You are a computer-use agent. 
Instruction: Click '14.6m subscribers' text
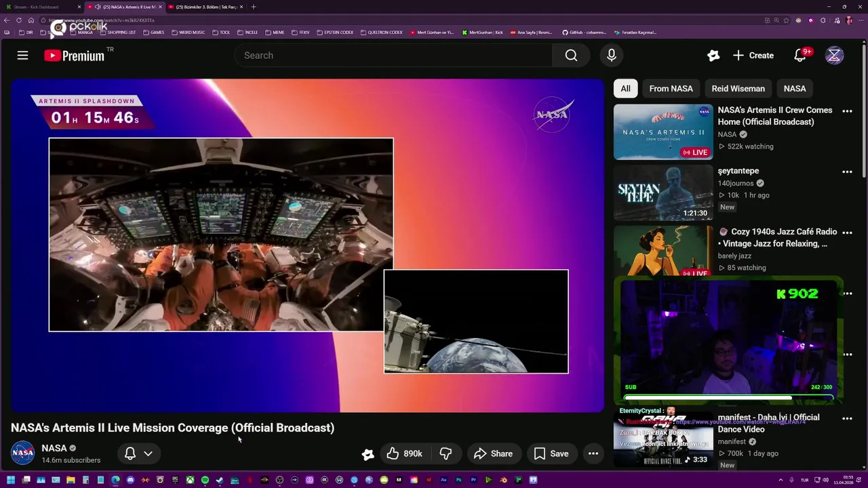pos(71,460)
